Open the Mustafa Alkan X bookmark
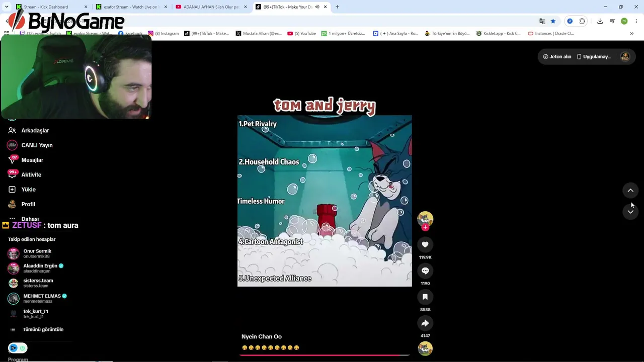The width and height of the screenshot is (644, 362). click(x=259, y=34)
